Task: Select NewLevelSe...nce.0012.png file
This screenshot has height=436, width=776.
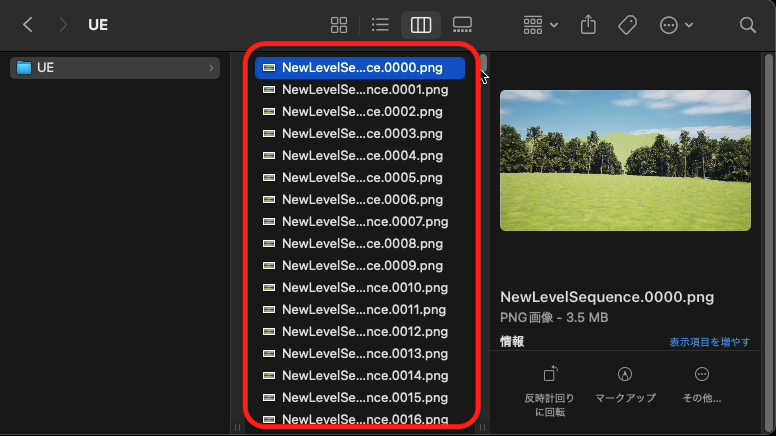Action: 360,332
